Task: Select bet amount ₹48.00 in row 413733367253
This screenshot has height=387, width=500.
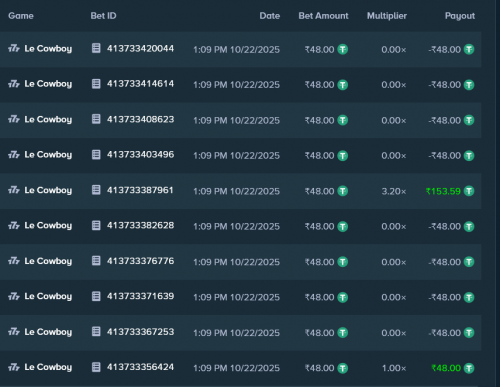Action: click(x=319, y=333)
